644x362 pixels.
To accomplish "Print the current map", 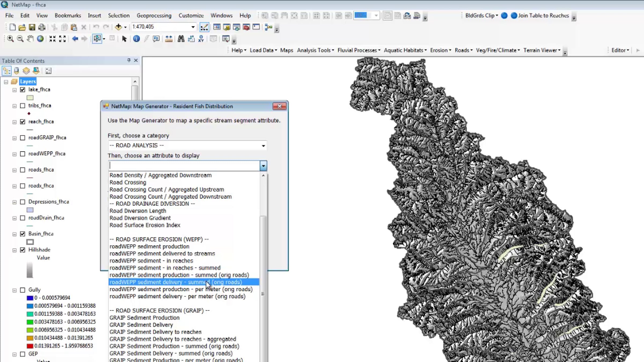I will click(x=42, y=27).
